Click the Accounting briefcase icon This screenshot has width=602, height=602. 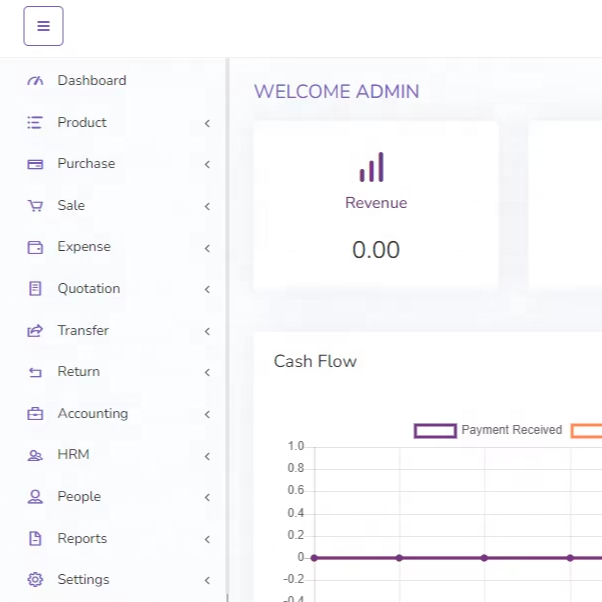35,413
